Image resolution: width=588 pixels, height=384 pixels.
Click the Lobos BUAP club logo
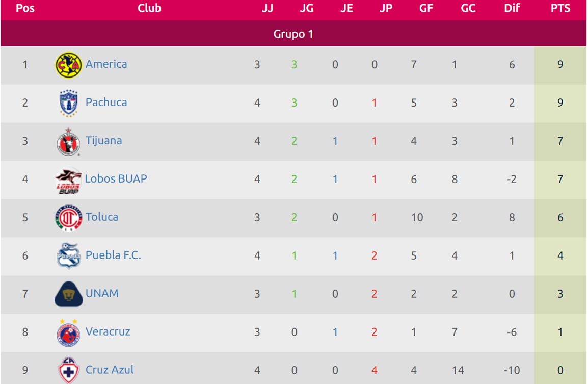pos(68,181)
